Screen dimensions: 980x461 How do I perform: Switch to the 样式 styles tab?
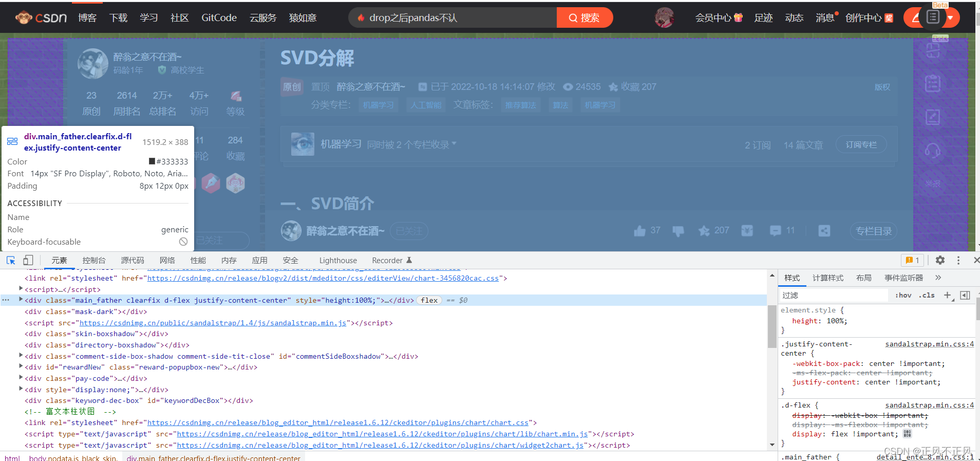792,278
